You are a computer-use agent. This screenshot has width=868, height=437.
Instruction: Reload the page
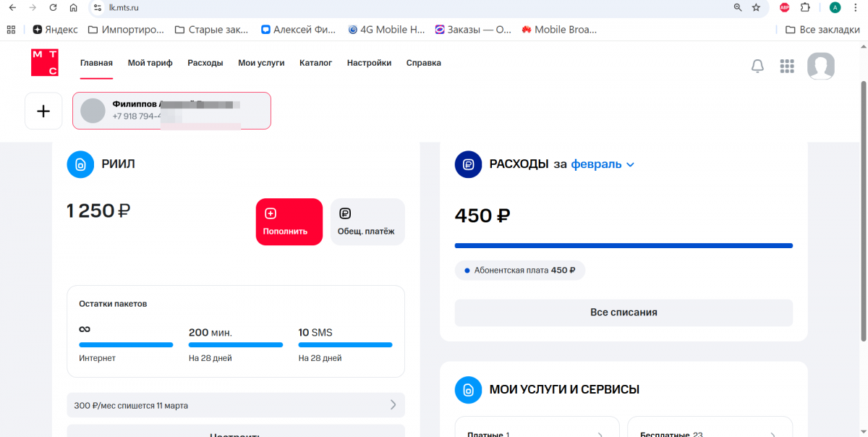pyautogui.click(x=53, y=8)
